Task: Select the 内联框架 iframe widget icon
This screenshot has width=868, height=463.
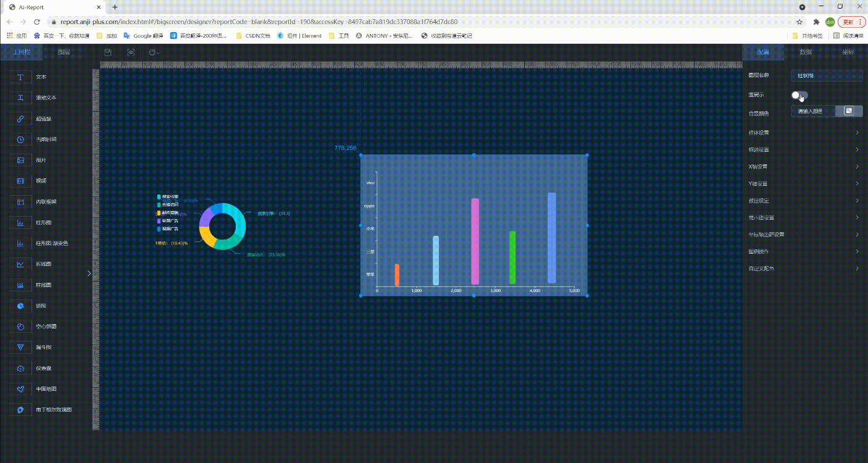Action: [20, 202]
